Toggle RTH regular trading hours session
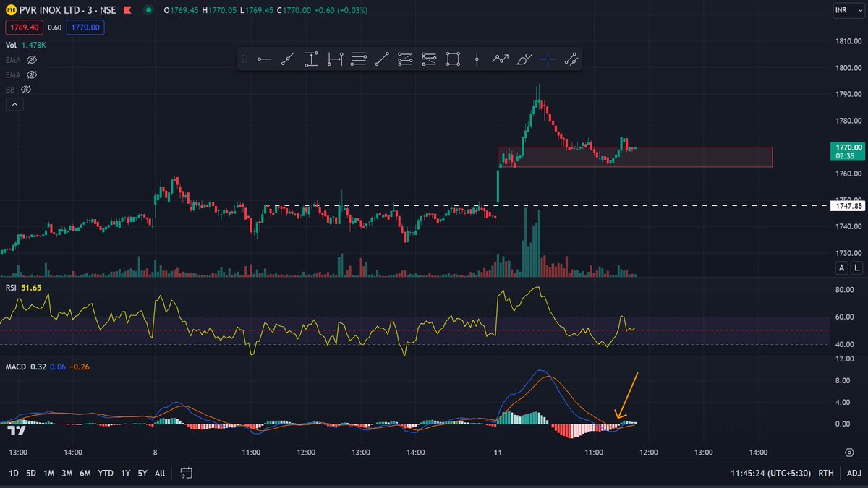Viewport: 868px width, 488px height. pyautogui.click(x=825, y=474)
